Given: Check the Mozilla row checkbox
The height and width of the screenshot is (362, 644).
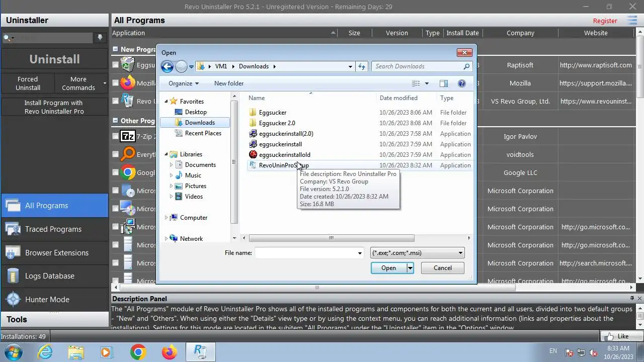Looking at the screenshot, I should click(116, 83).
